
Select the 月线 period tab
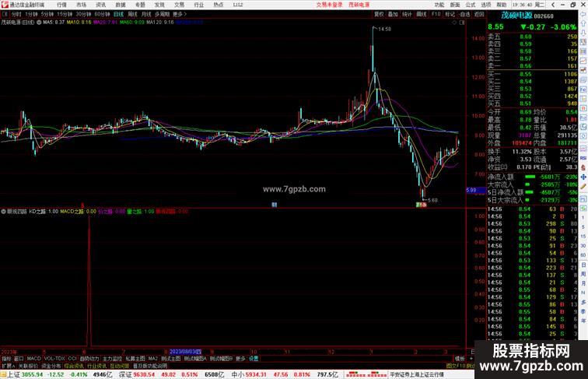point(146,14)
